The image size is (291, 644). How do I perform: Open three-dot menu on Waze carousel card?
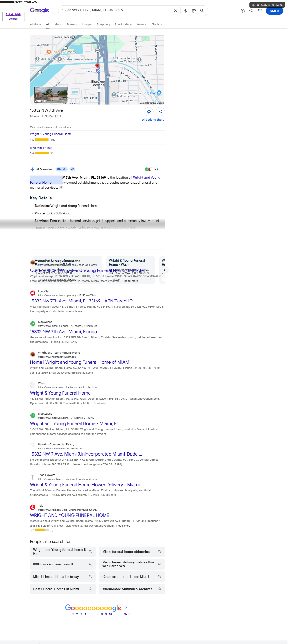[x=151, y=280]
